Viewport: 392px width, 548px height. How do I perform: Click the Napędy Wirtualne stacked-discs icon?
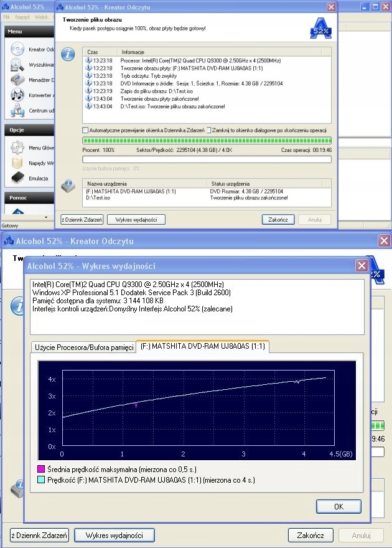tap(17, 163)
